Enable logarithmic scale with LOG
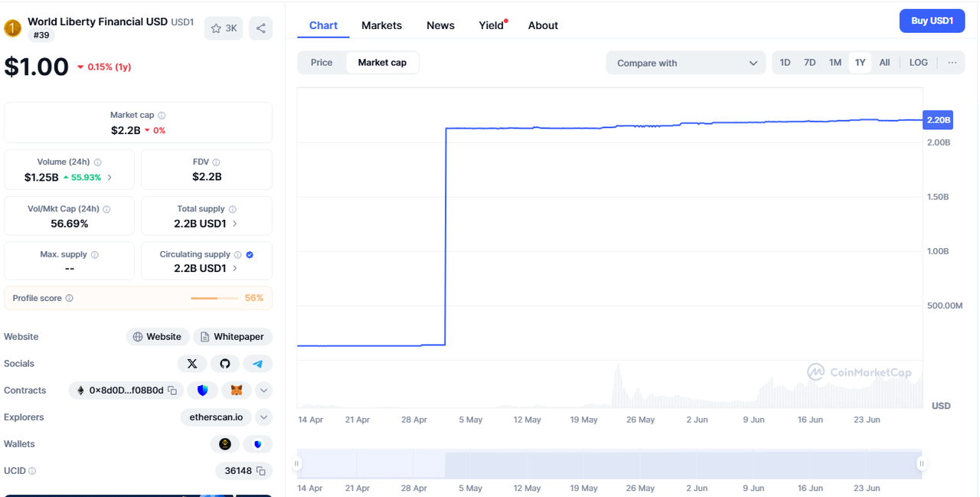 coord(918,62)
